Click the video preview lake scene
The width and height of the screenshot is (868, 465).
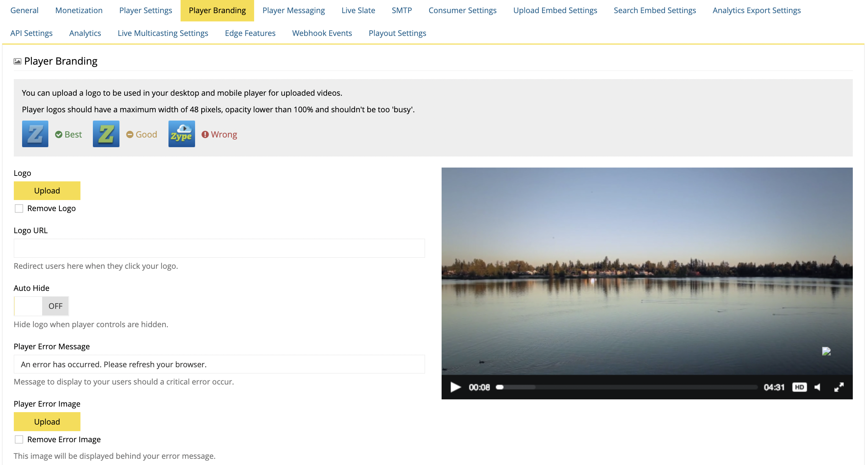(x=647, y=271)
